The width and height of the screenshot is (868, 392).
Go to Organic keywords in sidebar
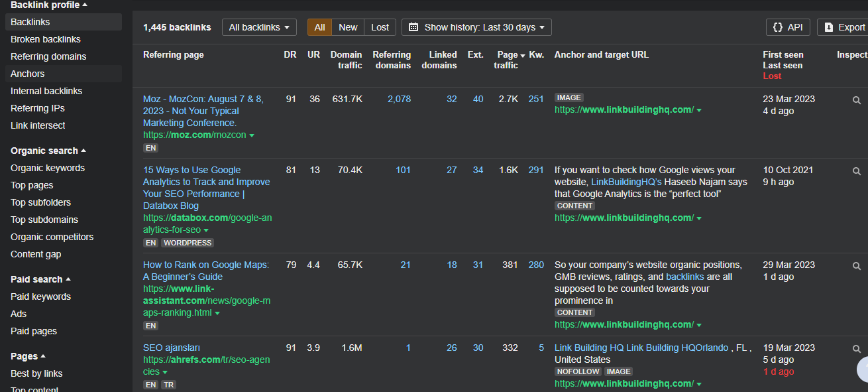[48, 168]
